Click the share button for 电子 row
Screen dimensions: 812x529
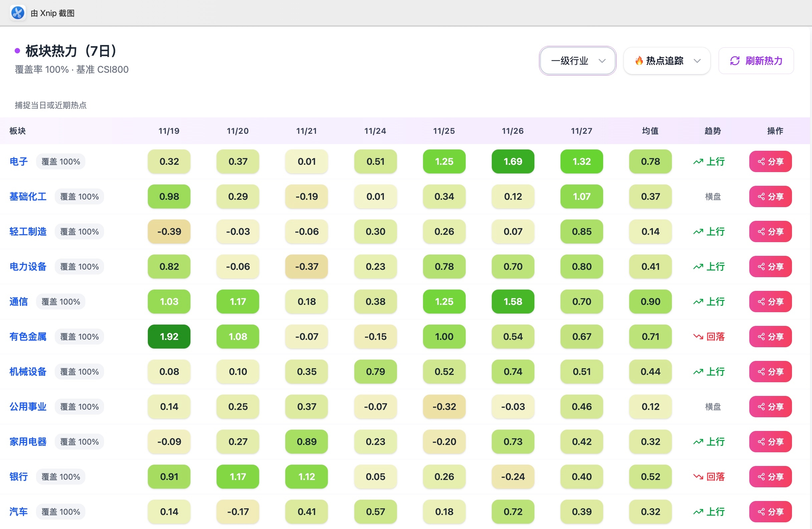[770, 161]
